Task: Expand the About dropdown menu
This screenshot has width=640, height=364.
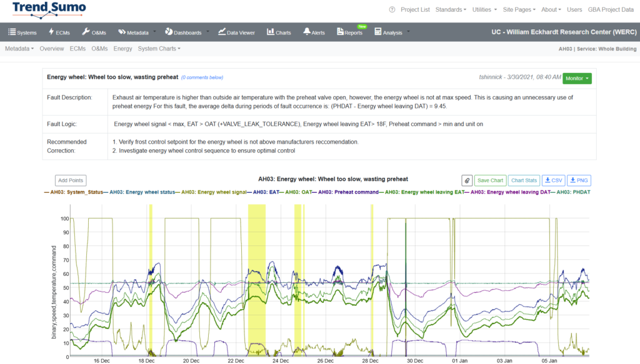Action: coord(551,9)
